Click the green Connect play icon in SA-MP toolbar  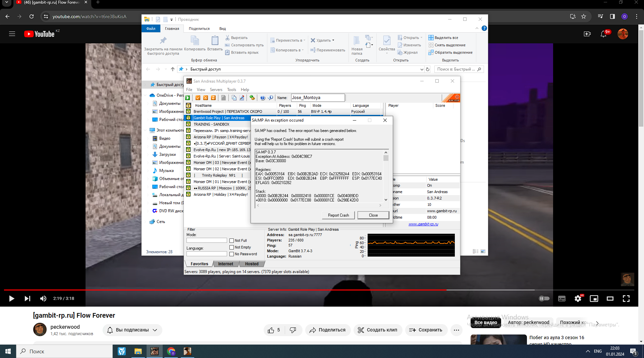click(x=188, y=98)
